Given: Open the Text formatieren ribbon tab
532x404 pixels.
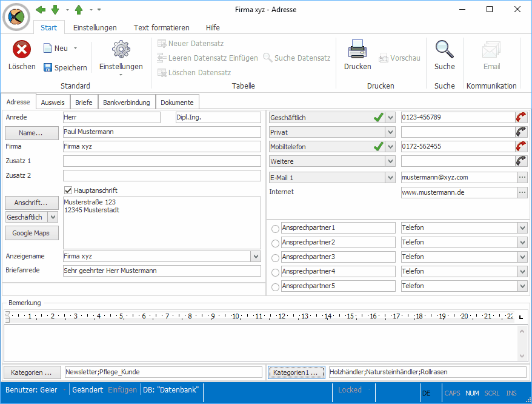Looking at the screenshot, I should point(162,27).
